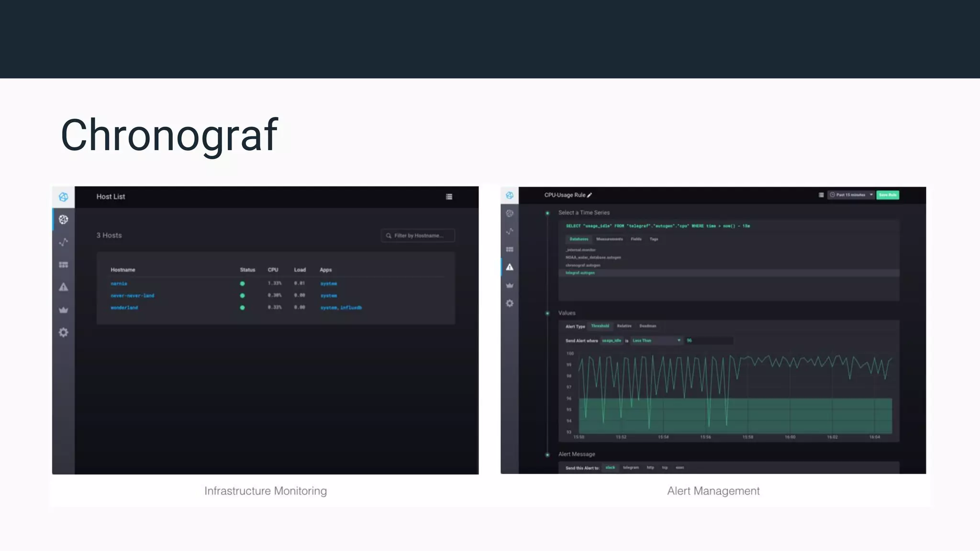
Task: Click system app link for narnia
Action: tap(329, 284)
